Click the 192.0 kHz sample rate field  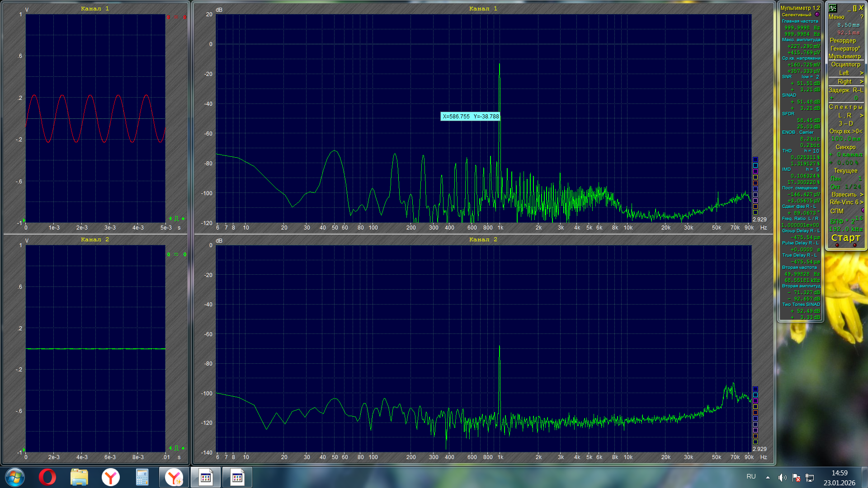(846, 229)
